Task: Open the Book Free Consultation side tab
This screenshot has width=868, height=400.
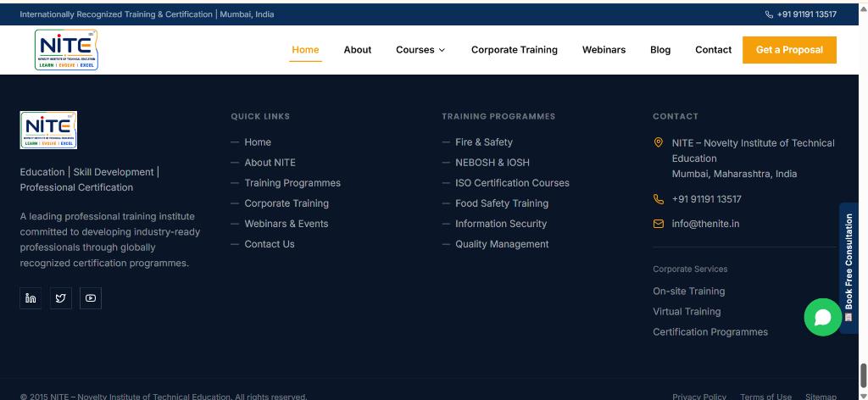Action: [849, 268]
